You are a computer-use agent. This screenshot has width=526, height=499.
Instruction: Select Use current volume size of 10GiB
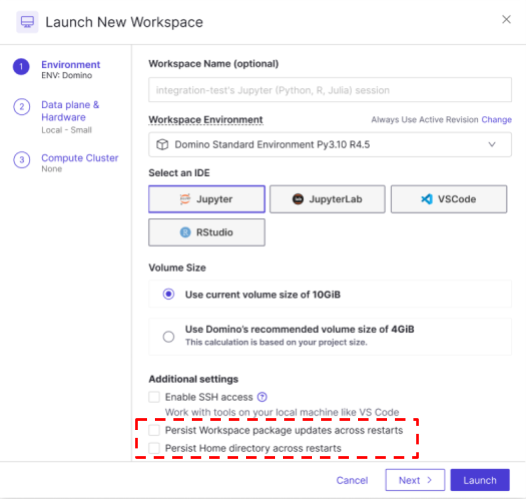coord(168,294)
